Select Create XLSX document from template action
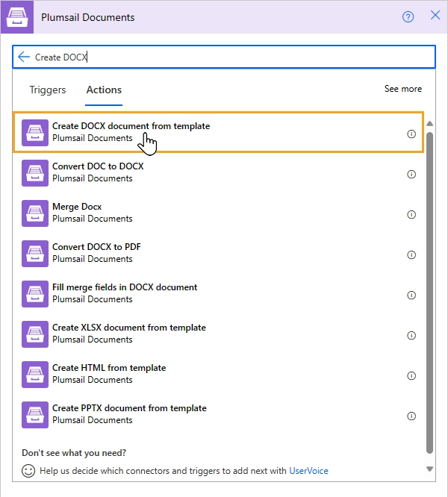The width and height of the screenshot is (448, 497). [218, 334]
